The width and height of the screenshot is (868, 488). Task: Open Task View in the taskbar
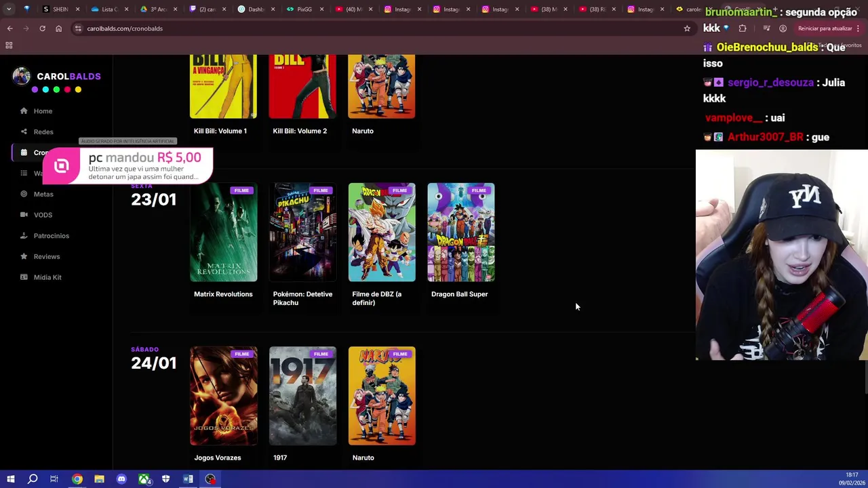(x=54, y=479)
